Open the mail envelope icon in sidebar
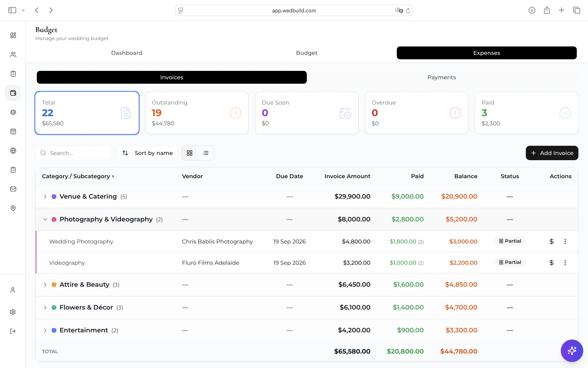Image resolution: width=588 pixels, height=368 pixels. (x=13, y=189)
